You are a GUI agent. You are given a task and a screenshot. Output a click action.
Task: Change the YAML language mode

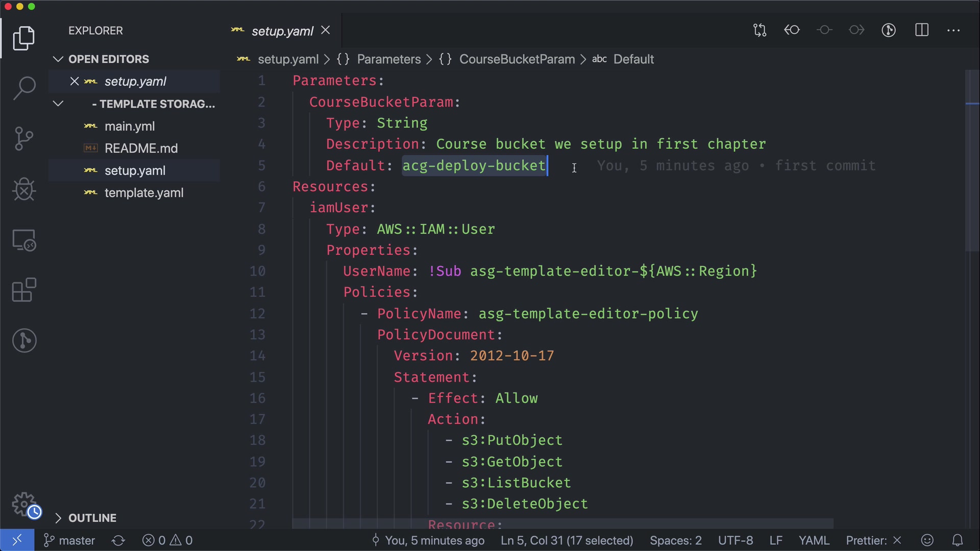tap(814, 540)
